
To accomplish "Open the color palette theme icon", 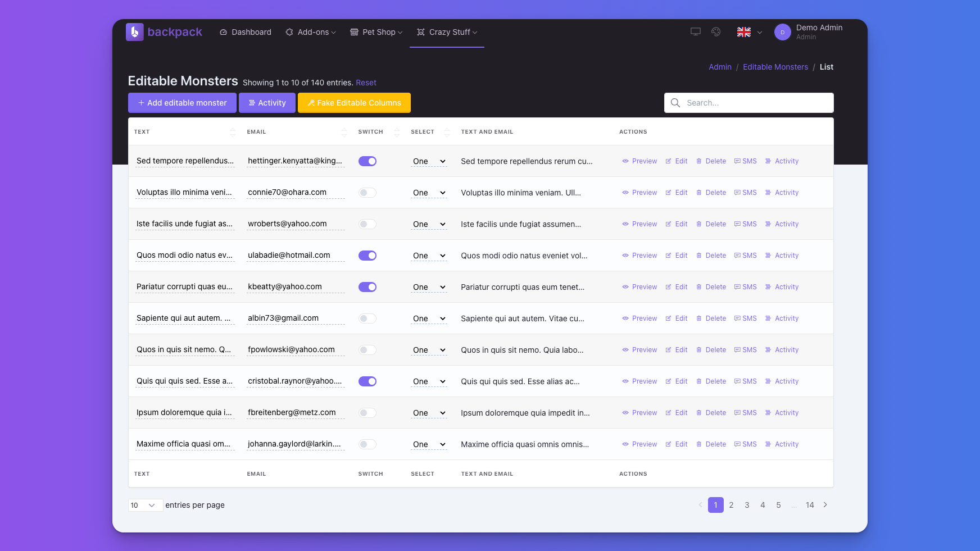I will point(715,32).
